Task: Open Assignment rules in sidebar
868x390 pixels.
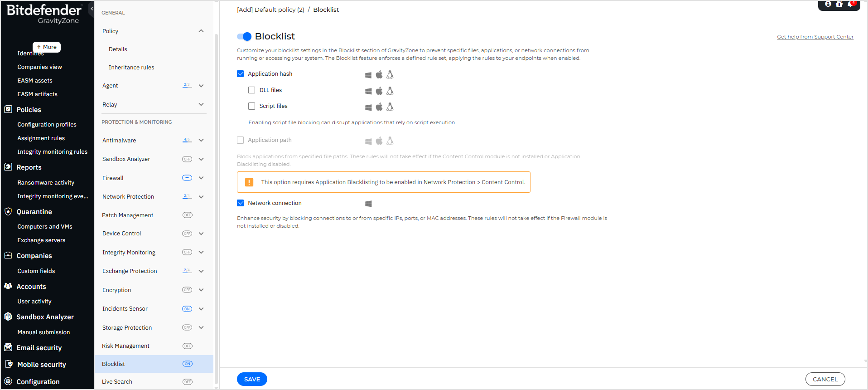Action: tap(41, 138)
